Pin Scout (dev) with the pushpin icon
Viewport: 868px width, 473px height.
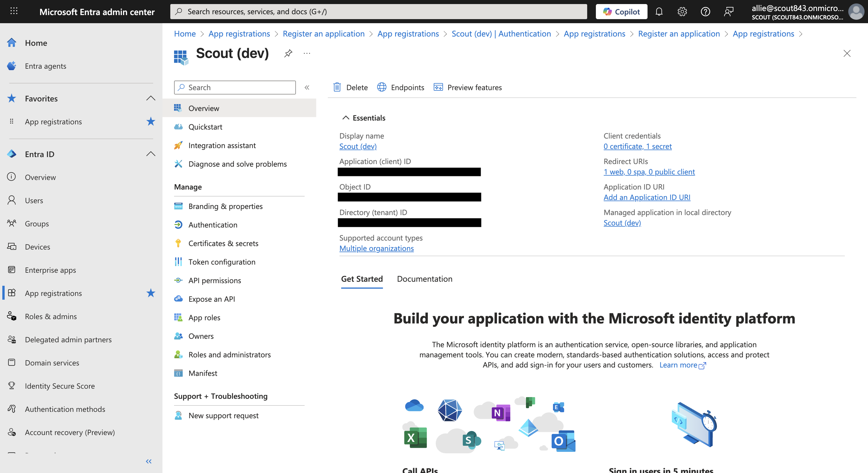tap(288, 53)
